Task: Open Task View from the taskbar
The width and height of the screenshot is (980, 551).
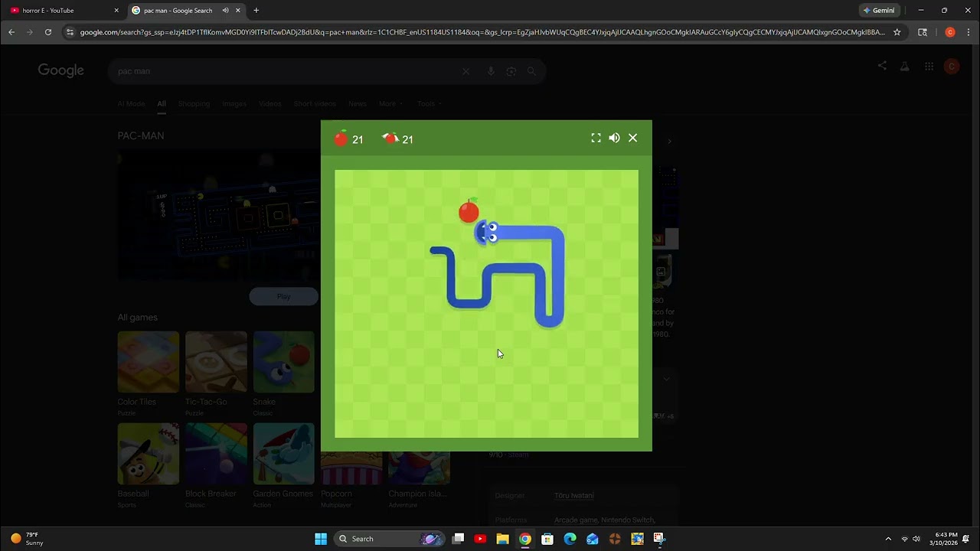Action: [458, 539]
